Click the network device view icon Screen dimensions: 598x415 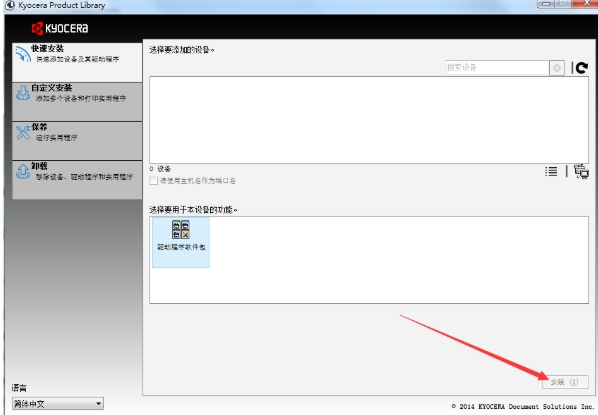coord(581,172)
